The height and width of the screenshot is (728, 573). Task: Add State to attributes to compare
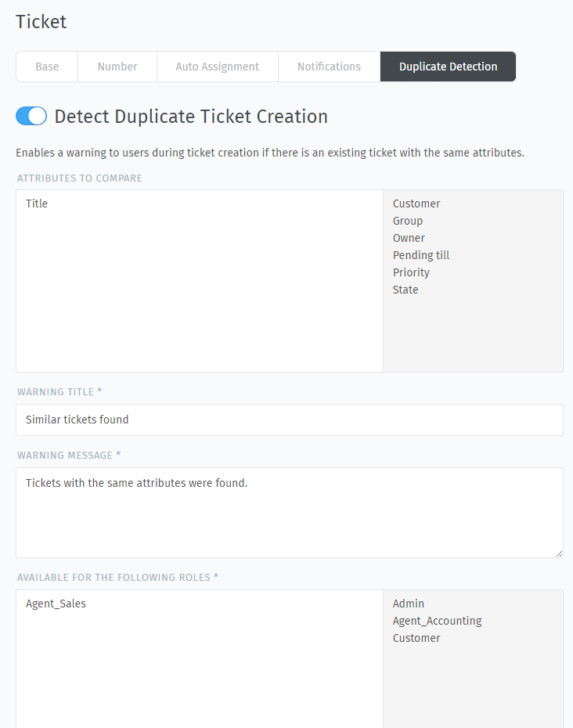(405, 290)
